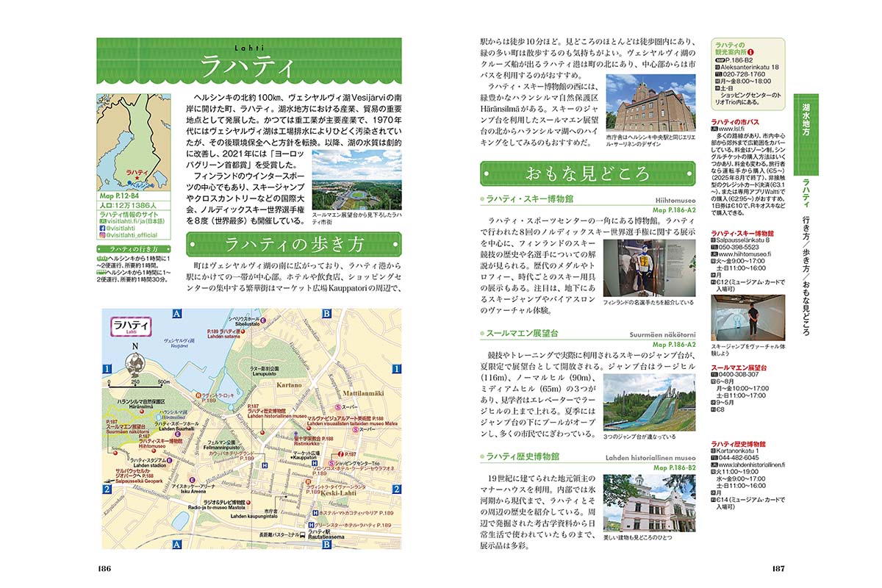The height and width of the screenshot is (588, 882).
Task: Click the Facebook icon beside @visitlahti
Action: (x=101, y=228)
